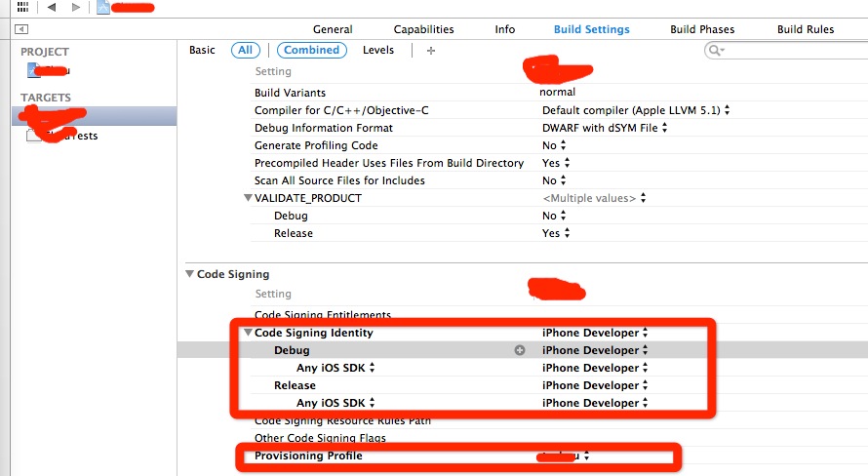This screenshot has width=868, height=476.
Task: Show All build settings
Action: tap(245, 50)
